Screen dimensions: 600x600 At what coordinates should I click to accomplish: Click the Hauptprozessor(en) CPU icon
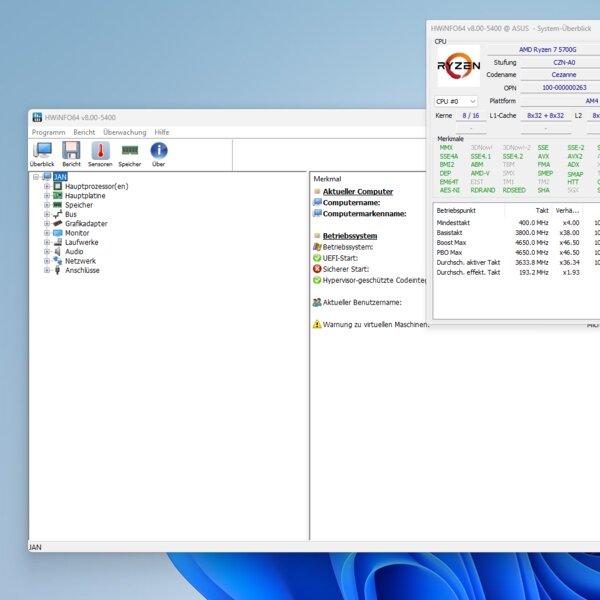click(57, 186)
